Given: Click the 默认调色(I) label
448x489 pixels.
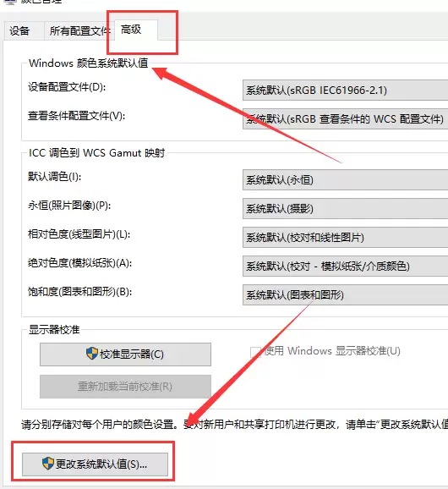Looking at the screenshot, I should 54,177.
